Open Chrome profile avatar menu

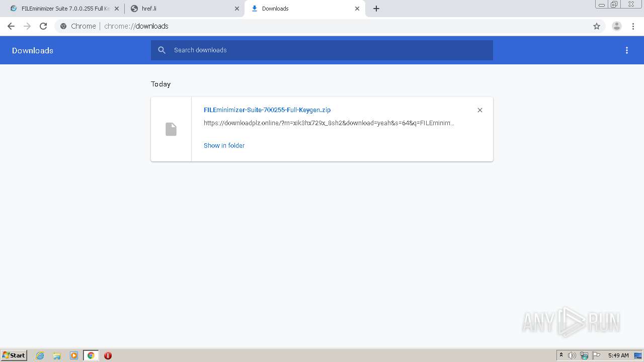coord(617,26)
